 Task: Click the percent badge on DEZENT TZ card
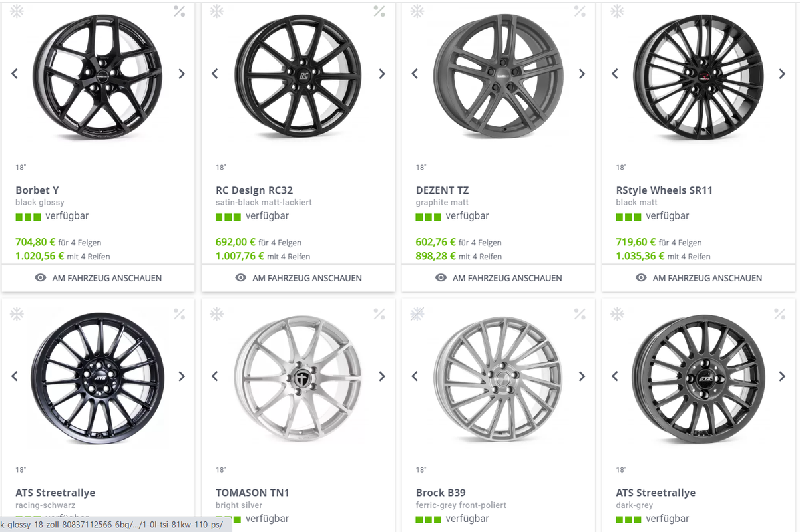coord(580,11)
